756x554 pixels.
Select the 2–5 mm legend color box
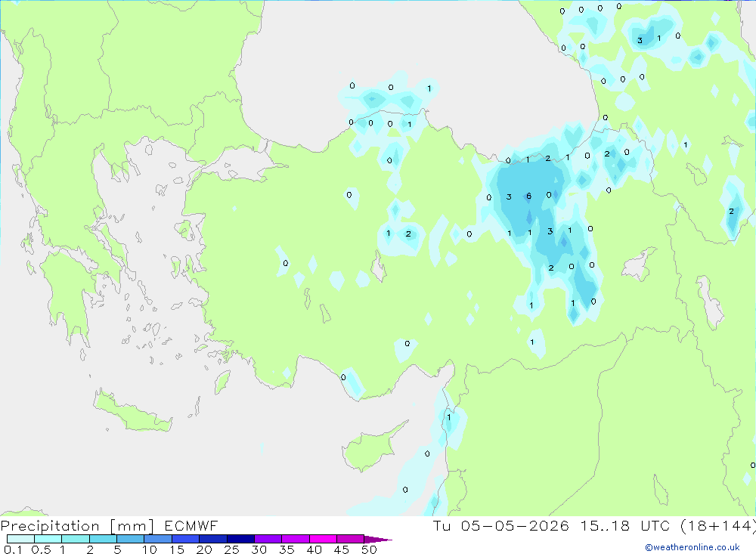103,539
